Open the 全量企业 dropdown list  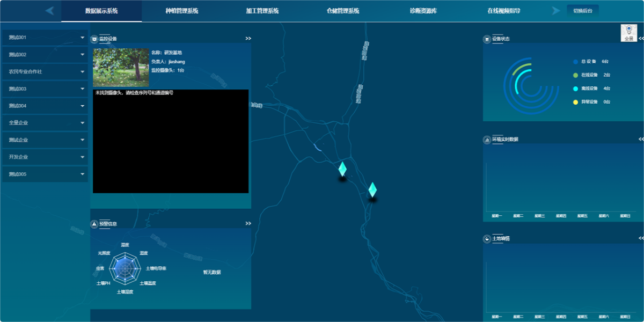click(x=45, y=123)
